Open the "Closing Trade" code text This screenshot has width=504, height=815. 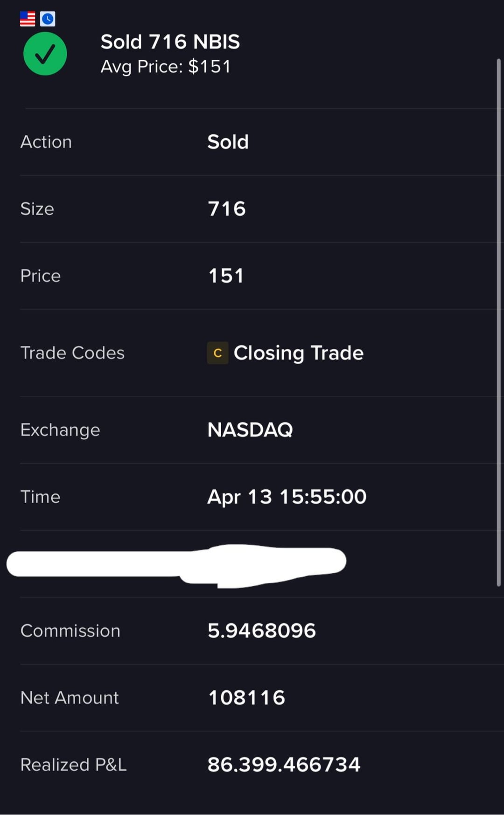point(298,353)
